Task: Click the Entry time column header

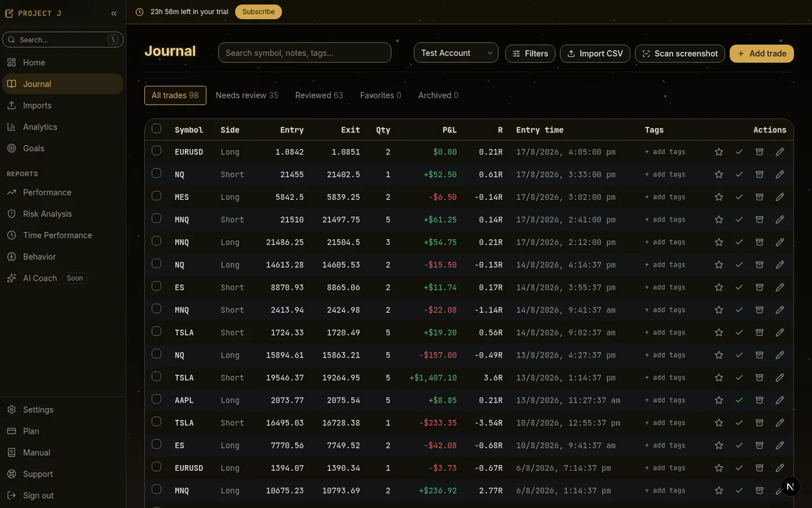Action: (x=540, y=130)
